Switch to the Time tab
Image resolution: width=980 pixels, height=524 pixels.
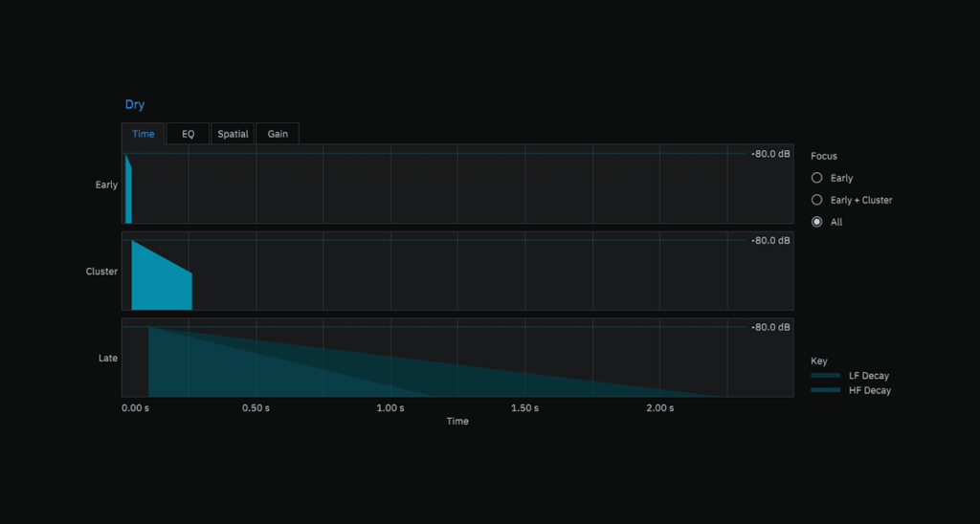(144, 134)
